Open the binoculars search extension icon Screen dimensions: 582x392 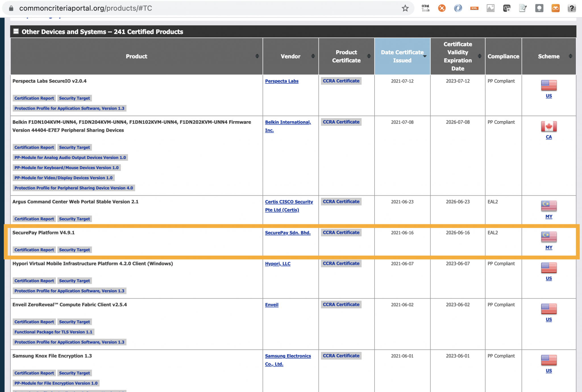pos(555,8)
